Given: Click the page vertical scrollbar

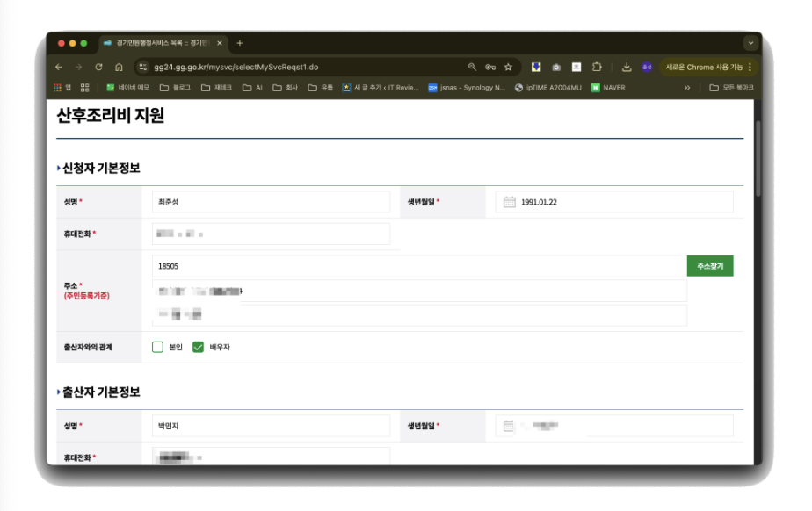Looking at the screenshot, I should pyautogui.click(x=758, y=176).
